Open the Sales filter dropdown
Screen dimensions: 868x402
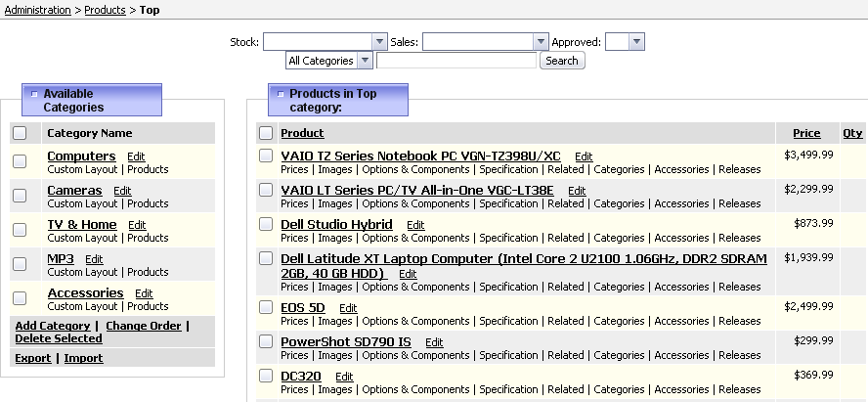coord(486,41)
